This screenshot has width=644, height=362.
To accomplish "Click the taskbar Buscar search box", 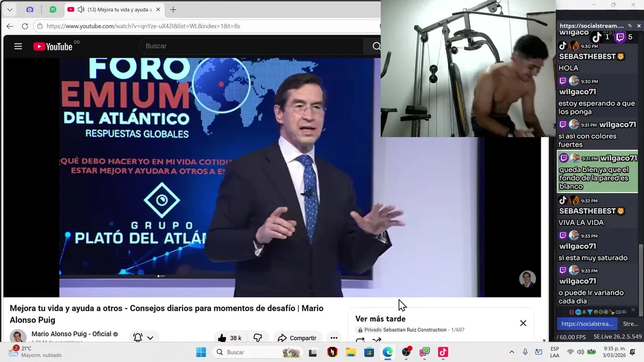I will click(258, 352).
